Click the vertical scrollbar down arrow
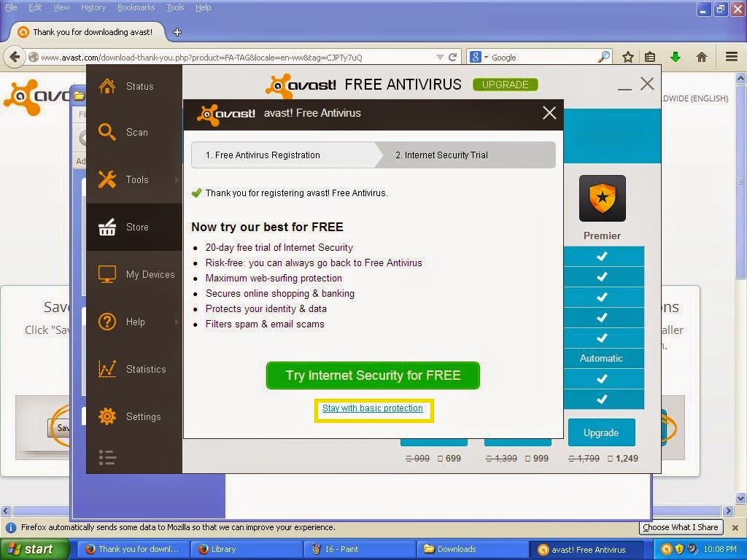The width and height of the screenshot is (747, 560). pos(740,499)
